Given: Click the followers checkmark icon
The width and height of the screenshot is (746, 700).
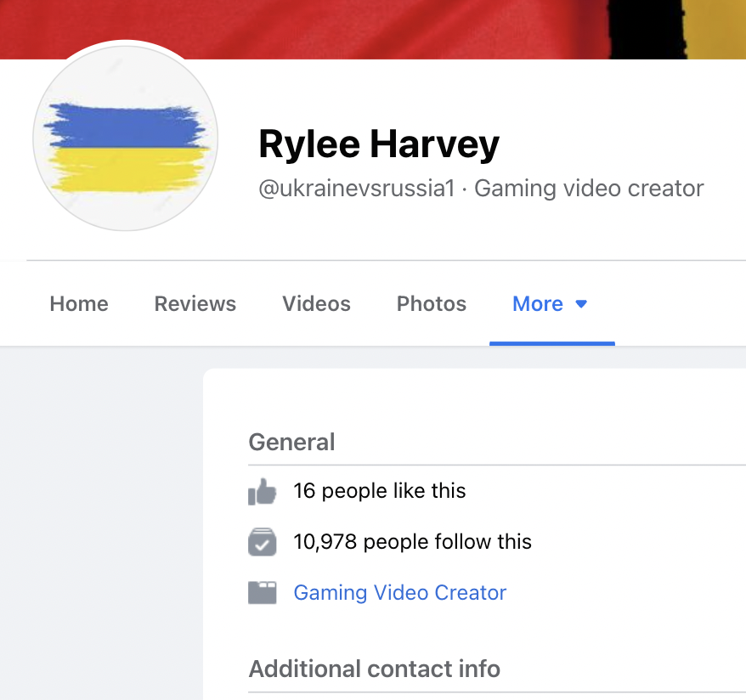Looking at the screenshot, I should (263, 542).
